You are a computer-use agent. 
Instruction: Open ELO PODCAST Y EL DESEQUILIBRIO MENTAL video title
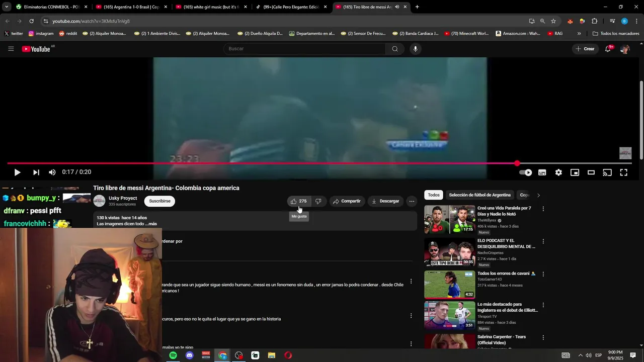(x=506, y=244)
